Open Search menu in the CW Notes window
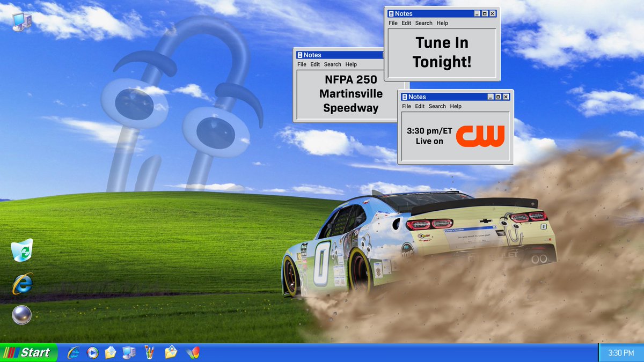Screen dimensions: 644x362 click(x=437, y=106)
